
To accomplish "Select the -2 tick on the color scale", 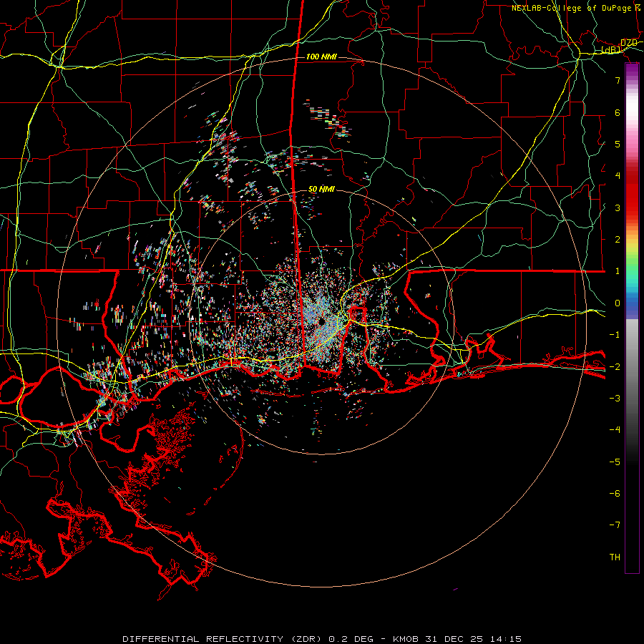I will pos(615,366).
